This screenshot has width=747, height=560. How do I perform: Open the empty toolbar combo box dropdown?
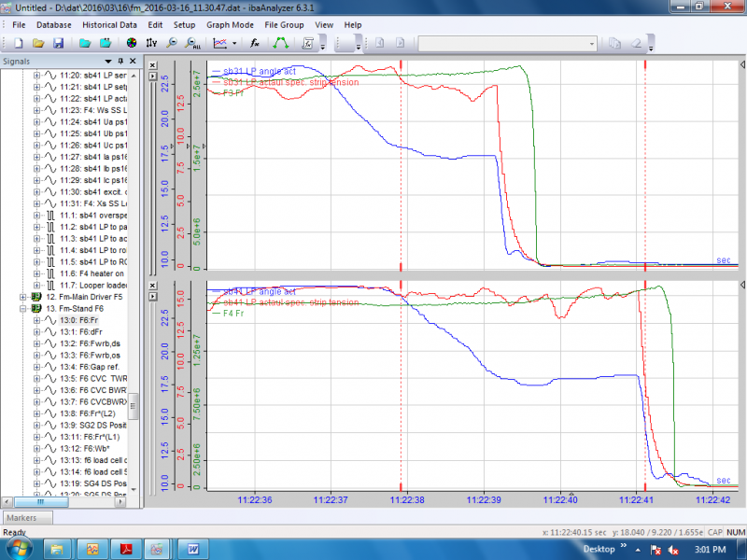[x=592, y=43]
